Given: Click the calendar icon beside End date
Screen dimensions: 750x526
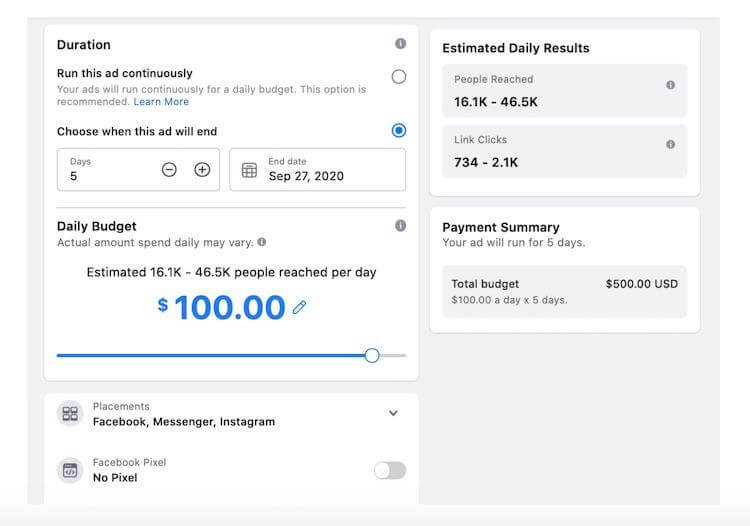Looking at the screenshot, I should [x=250, y=170].
